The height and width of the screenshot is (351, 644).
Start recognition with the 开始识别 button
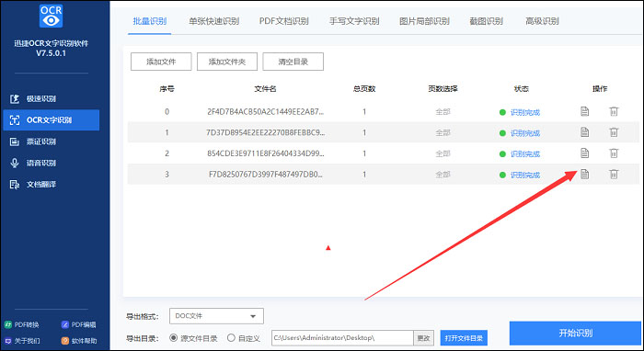[576, 333]
